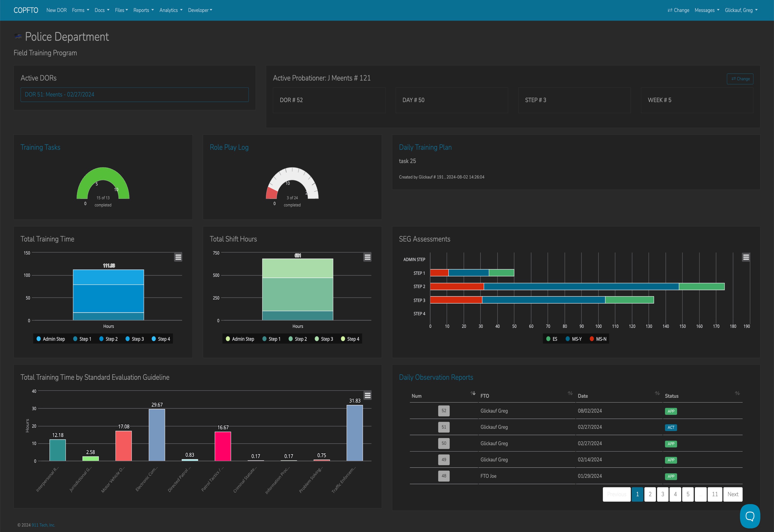Screen dimensions: 774x532
Task: Open Total Training Time chart hamburger menu
Action: pos(178,257)
